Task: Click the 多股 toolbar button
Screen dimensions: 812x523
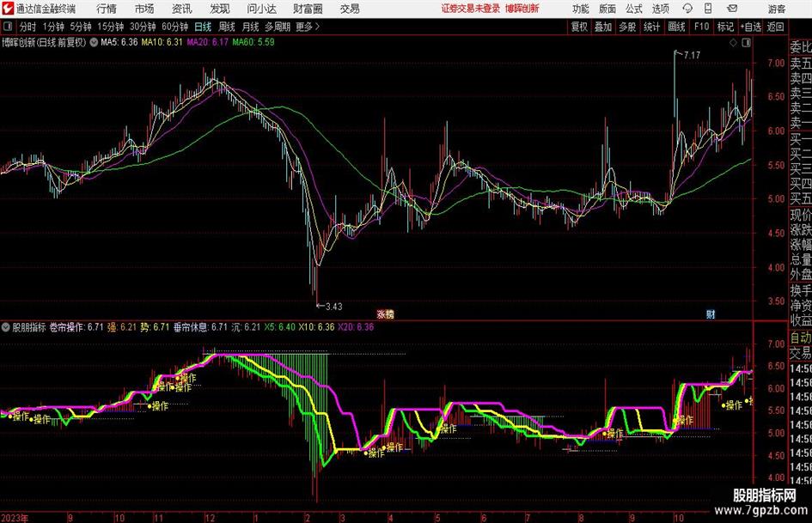Action: pos(627,27)
